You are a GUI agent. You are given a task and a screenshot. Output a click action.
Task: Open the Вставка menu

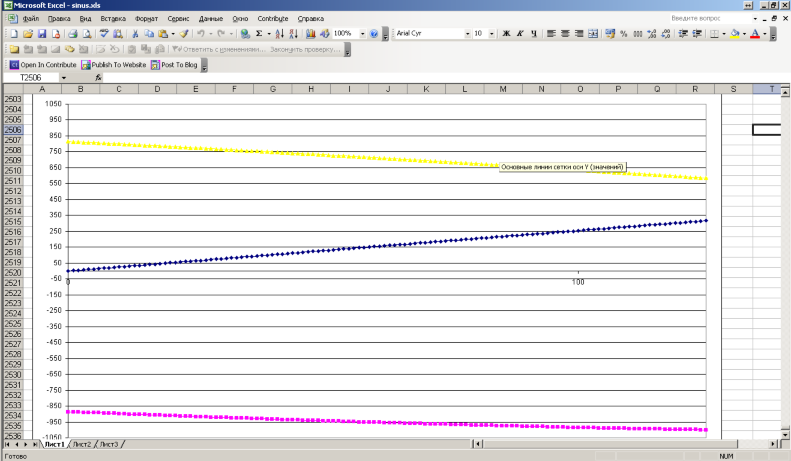113,19
